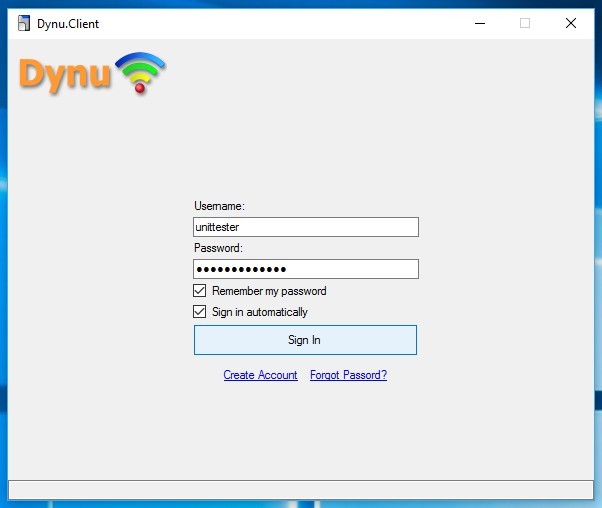Click the 'Password:' label text
Screen dimensions: 602x508
click(218, 248)
